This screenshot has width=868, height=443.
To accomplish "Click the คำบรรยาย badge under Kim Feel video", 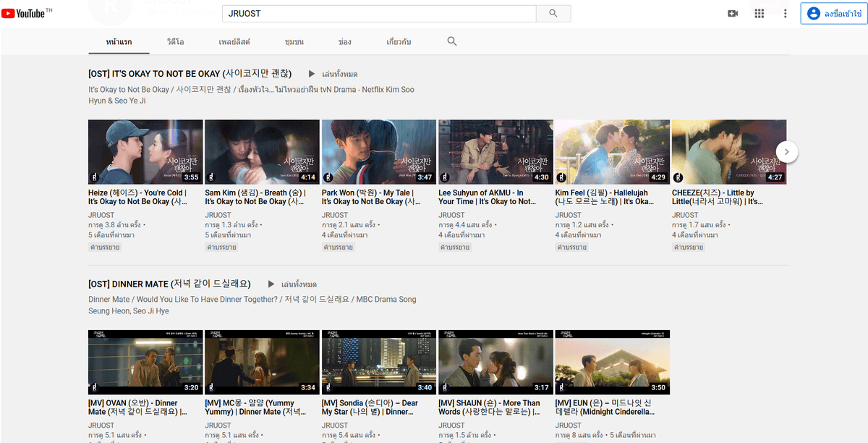I will (x=573, y=248).
